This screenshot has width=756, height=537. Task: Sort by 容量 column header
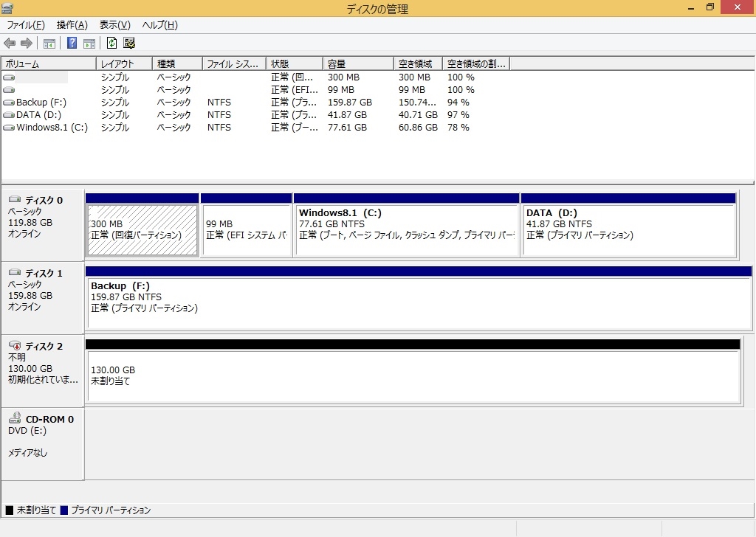[x=358, y=63]
